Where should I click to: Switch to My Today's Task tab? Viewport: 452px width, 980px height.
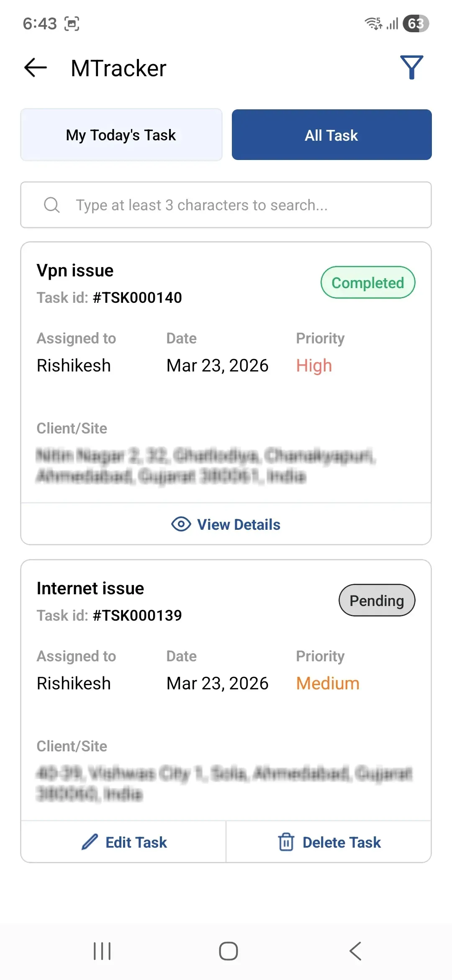tap(121, 135)
